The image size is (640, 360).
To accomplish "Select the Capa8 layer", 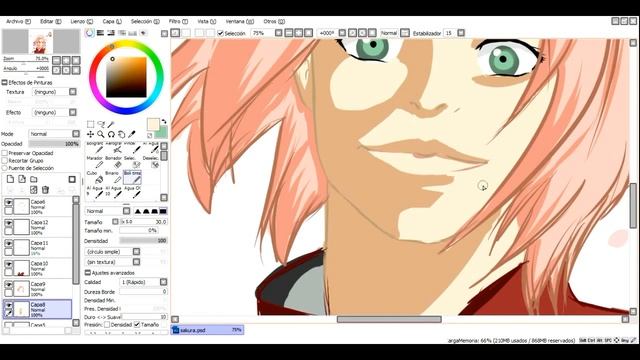I will coord(38,309).
